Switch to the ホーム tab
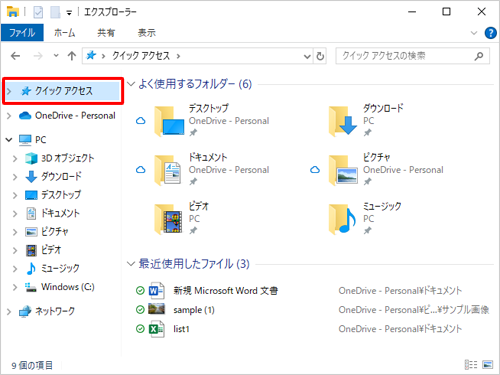Image resolution: width=500 pixels, height=375 pixels. pyautogui.click(x=64, y=33)
